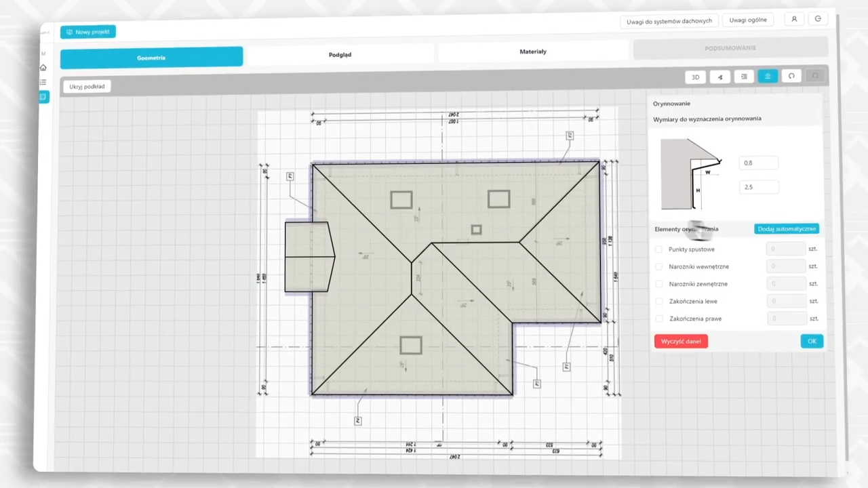This screenshot has height=488, width=868.
Task: Click the Narożniki zewnętrzne quantity field
Action: (785, 283)
